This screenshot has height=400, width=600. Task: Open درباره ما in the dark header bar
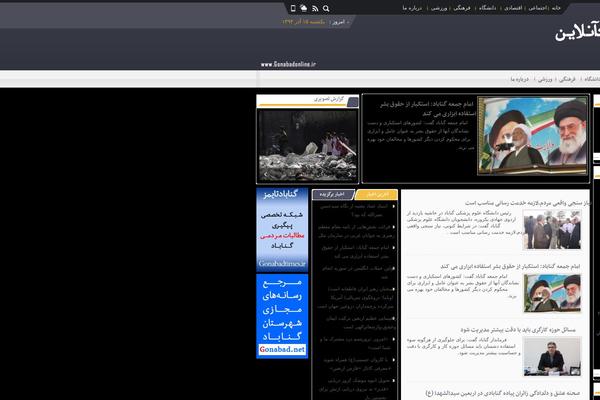[x=412, y=8]
